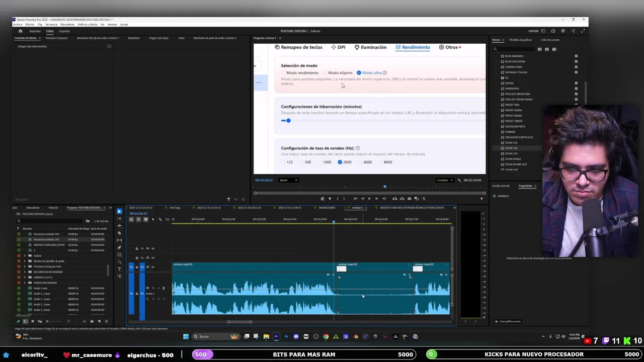The image size is (644, 362).
Task: Select the Track Select Forward tool
Action: [x=119, y=219]
